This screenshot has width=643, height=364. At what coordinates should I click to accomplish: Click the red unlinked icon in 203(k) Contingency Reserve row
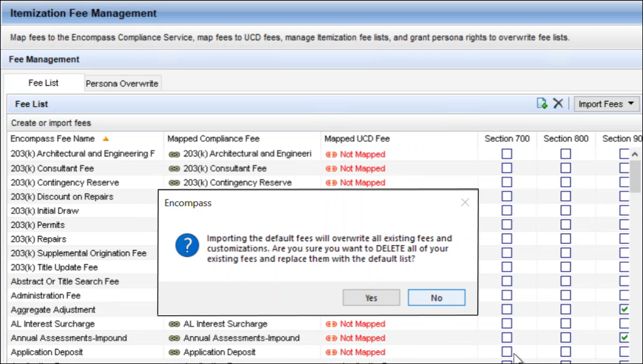[331, 183]
